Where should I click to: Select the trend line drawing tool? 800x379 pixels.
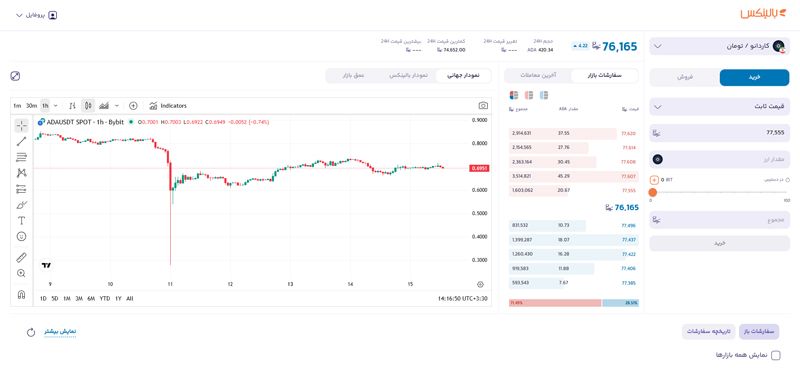point(21,141)
